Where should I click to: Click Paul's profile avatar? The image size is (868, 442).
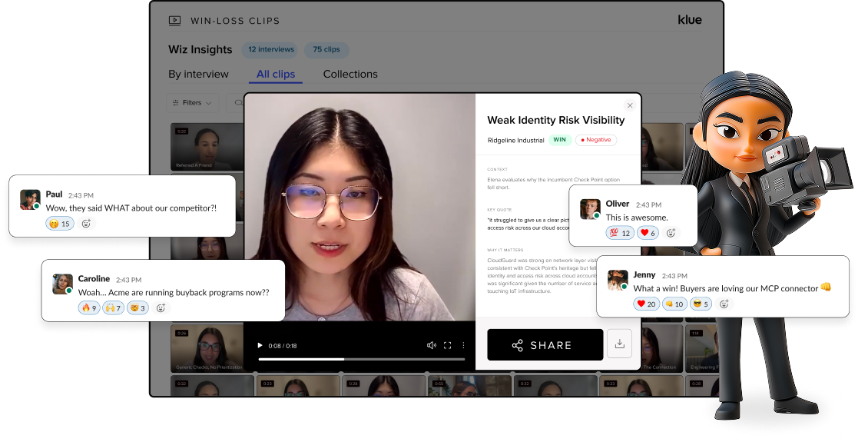click(x=30, y=199)
